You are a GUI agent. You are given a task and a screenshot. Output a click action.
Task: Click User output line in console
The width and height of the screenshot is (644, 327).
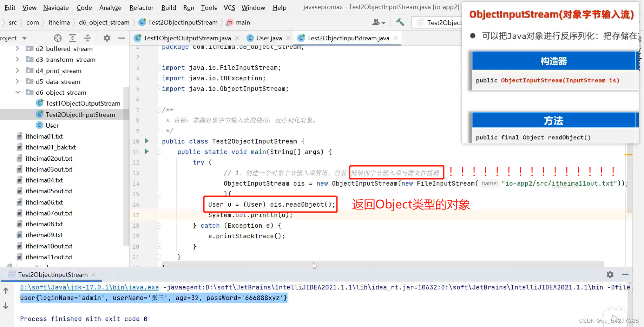pos(154,298)
